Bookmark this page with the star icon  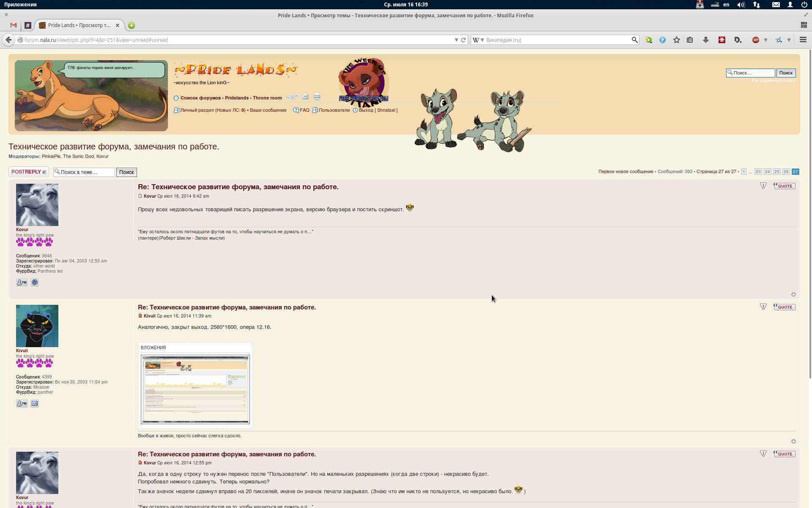pos(677,40)
